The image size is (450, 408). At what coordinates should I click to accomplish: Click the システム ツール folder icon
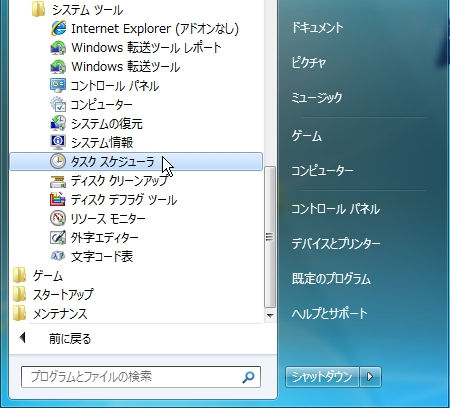tap(39, 10)
